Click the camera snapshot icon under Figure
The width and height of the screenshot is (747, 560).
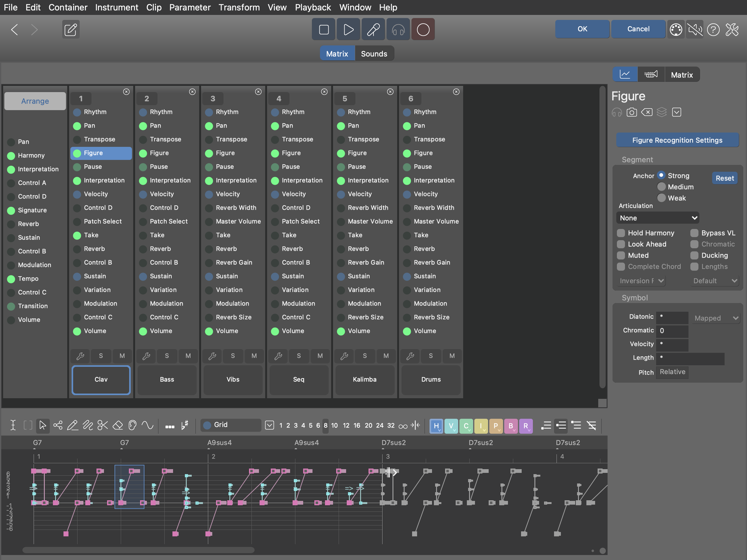coord(632,112)
